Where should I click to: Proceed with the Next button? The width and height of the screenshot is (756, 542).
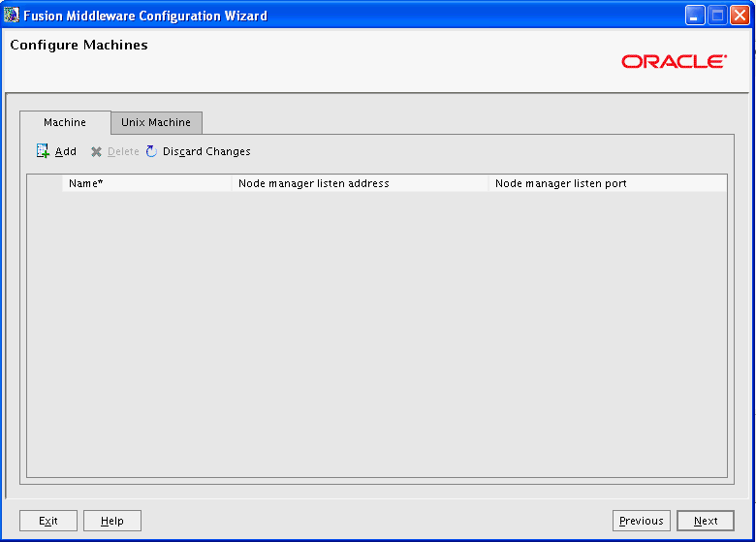point(706,521)
